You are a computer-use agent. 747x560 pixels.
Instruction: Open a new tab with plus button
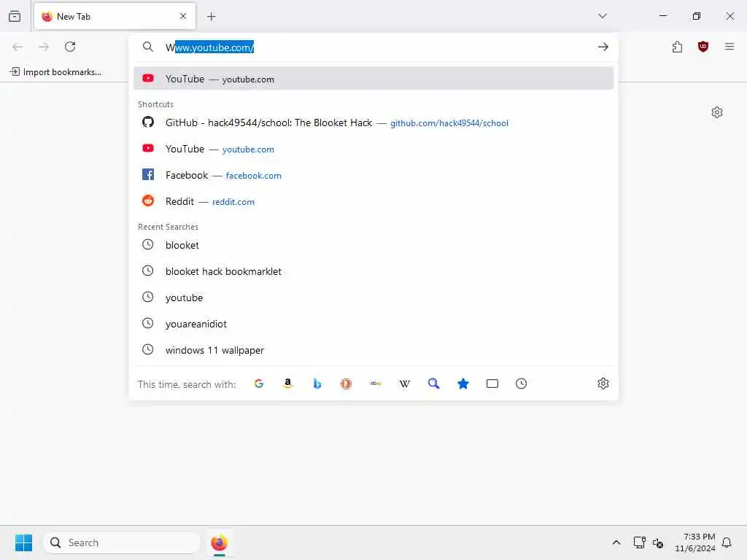(x=212, y=17)
